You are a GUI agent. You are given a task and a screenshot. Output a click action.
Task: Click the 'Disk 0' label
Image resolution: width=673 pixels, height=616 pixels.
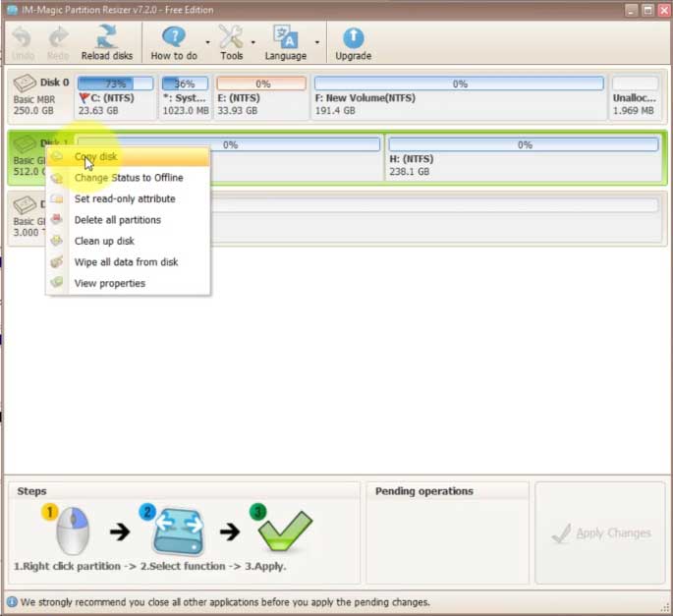coord(54,82)
